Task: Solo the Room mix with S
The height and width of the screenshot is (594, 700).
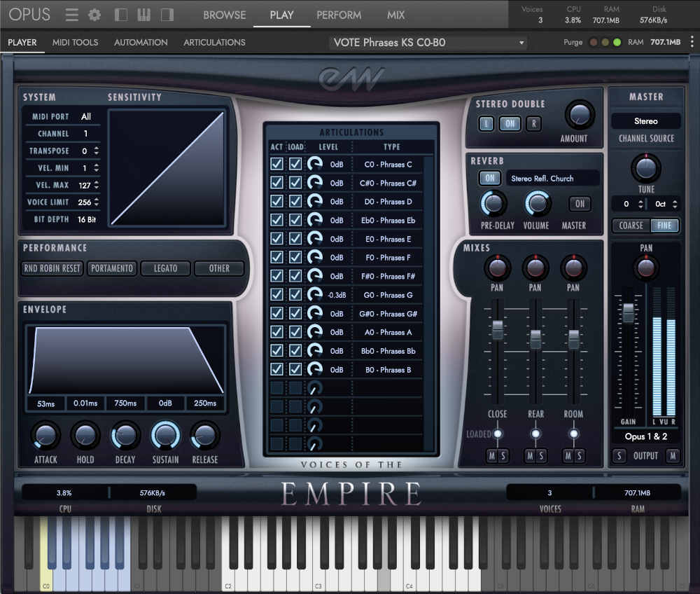Action: tap(580, 457)
